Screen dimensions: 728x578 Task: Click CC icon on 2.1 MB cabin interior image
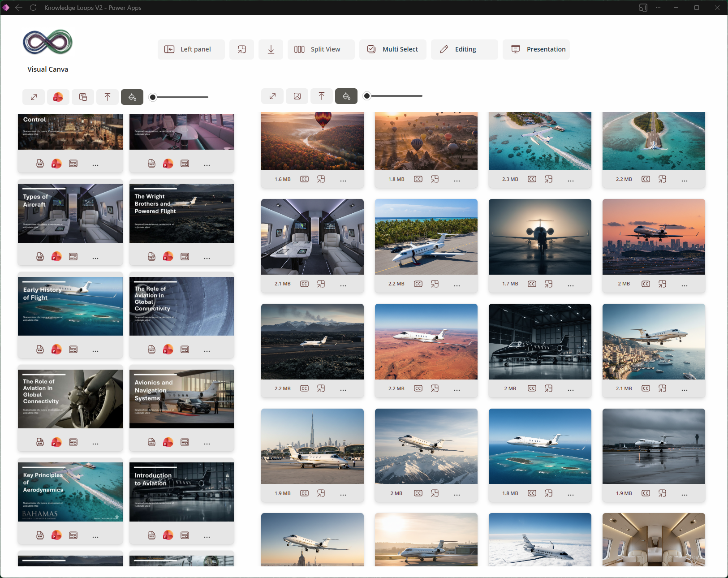pyautogui.click(x=305, y=284)
